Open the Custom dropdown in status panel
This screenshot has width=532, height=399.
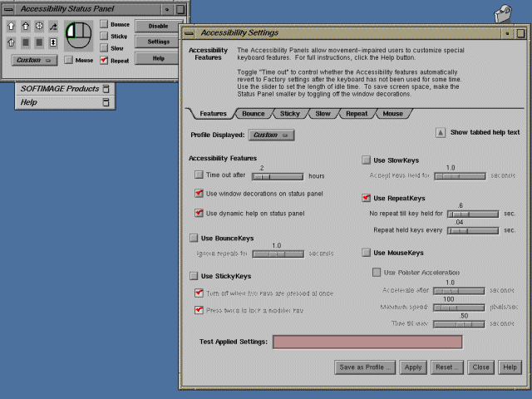click(33, 60)
